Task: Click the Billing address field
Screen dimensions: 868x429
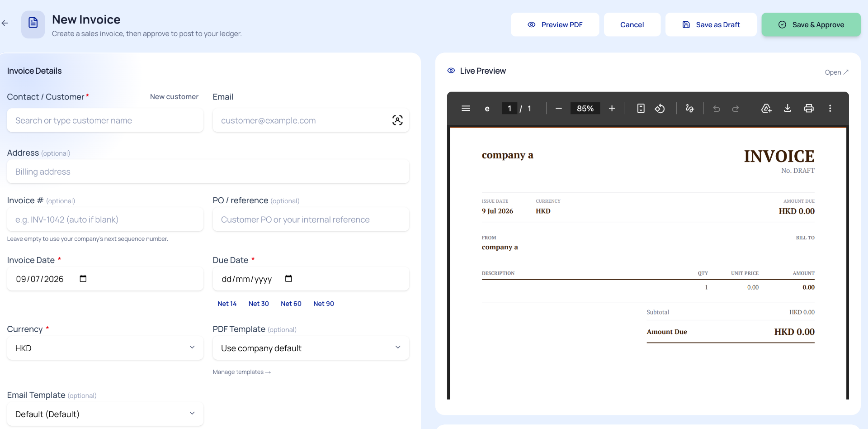Action: point(208,172)
